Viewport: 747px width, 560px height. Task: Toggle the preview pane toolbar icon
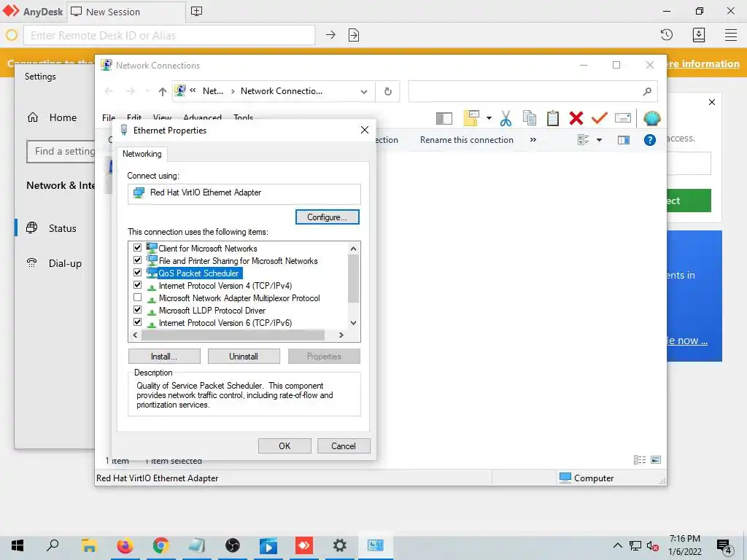(444, 118)
